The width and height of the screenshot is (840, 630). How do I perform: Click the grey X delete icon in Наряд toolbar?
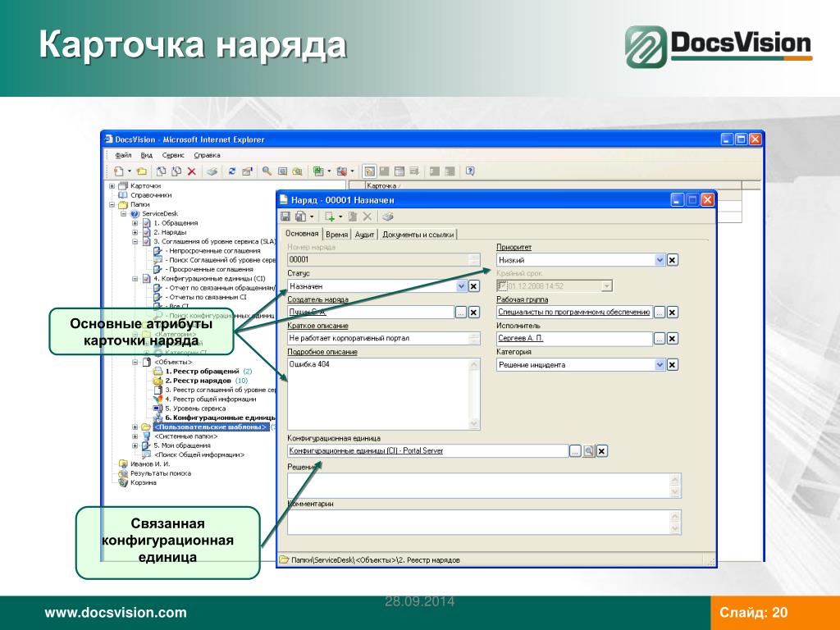coord(367,217)
